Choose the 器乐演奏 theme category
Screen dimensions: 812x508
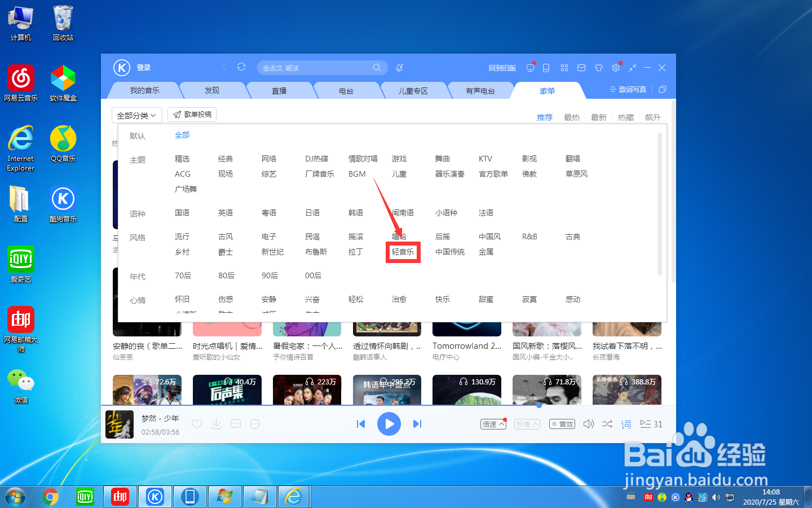tap(450, 174)
